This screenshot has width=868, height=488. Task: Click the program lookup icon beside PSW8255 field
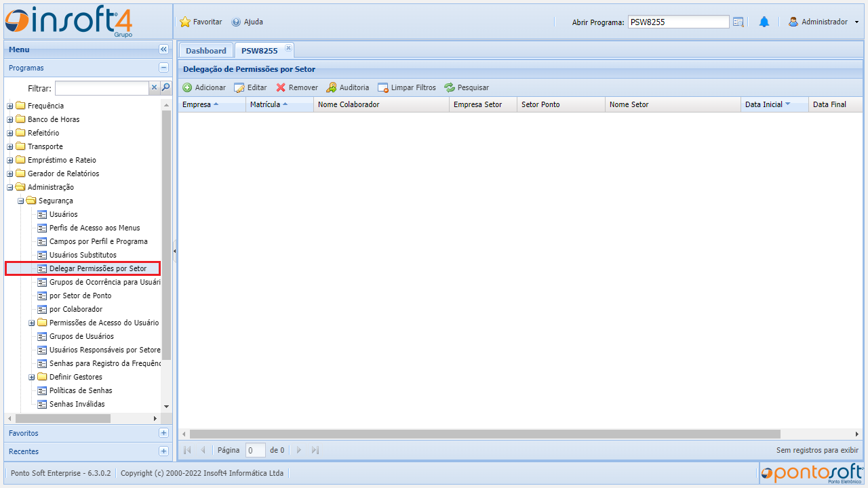pos(738,22)
